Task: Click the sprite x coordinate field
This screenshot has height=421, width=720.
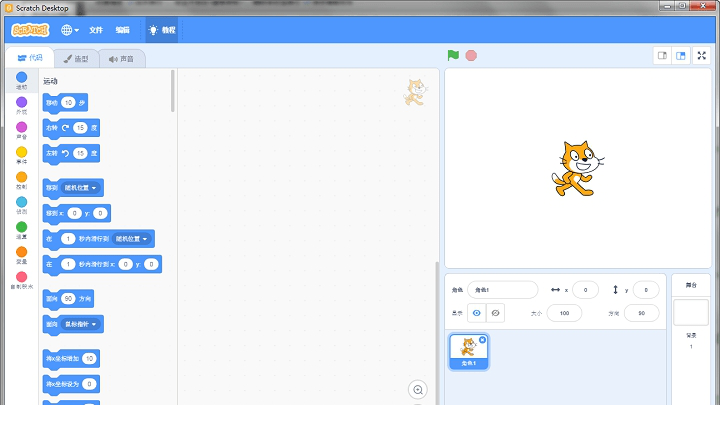Action: click(585, 290)
